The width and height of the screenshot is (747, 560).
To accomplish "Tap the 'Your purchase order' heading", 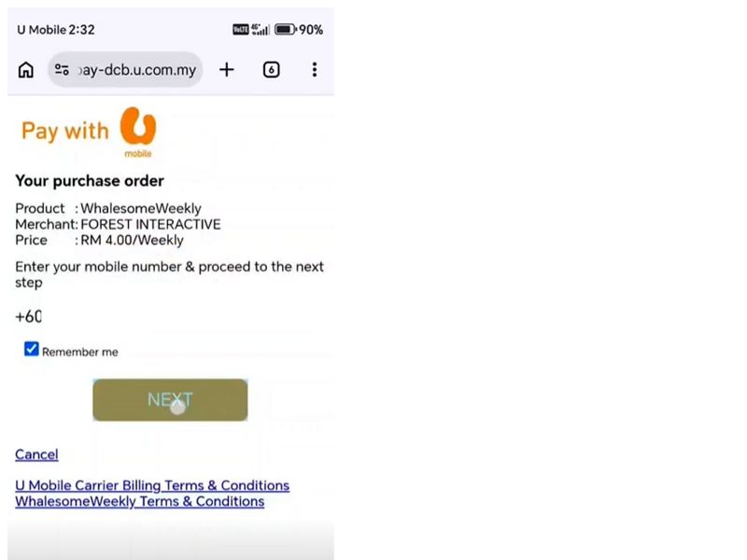I will 90,181.
